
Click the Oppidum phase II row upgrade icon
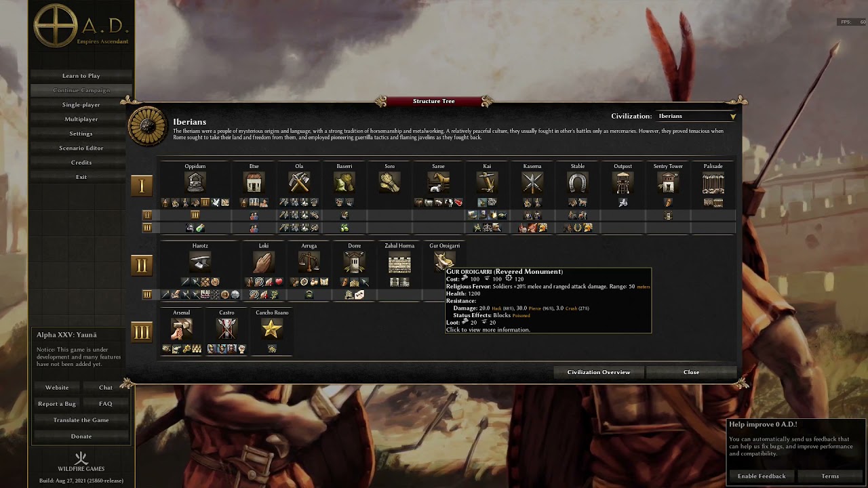pyautogui.click(x=195, y=216)
